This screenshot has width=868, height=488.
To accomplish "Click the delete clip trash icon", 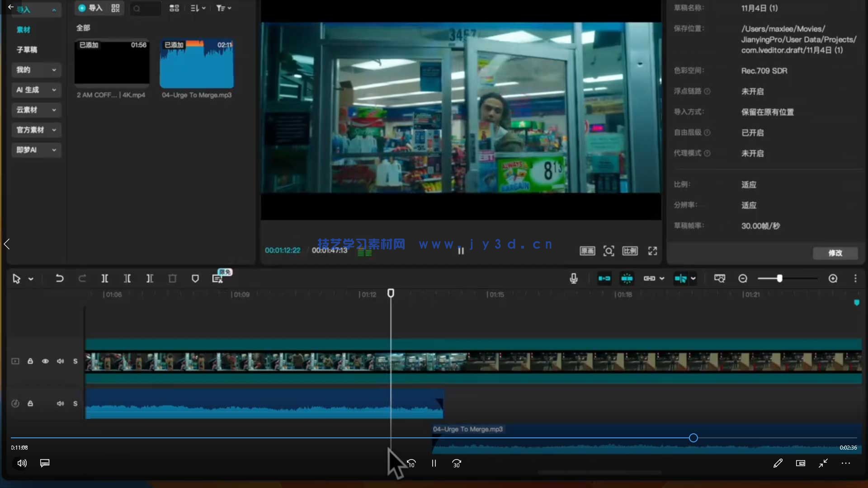I will click(172, 278).
